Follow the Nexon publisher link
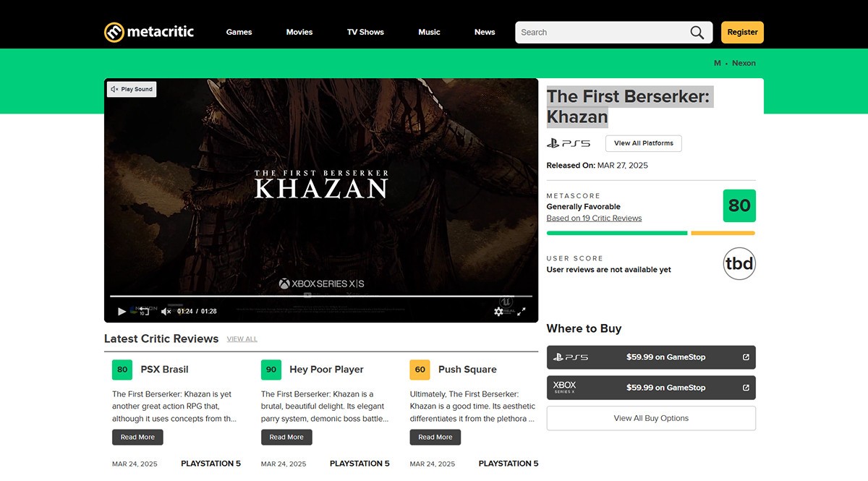Image resolution: width=868 pixels, height=481 pixels. coord(744,63)
